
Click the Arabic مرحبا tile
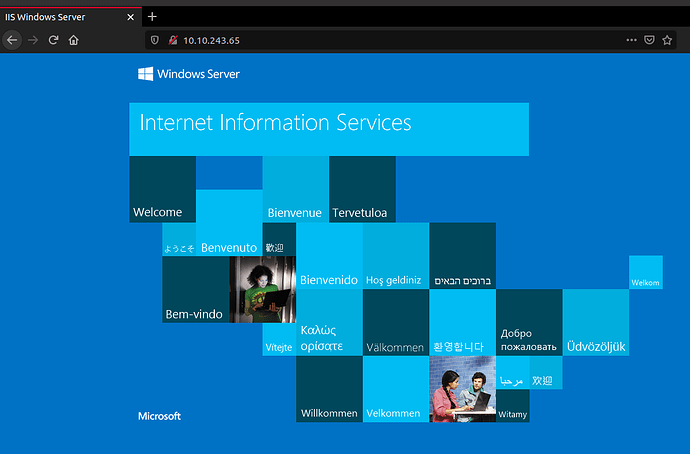(x=513, y=373)
